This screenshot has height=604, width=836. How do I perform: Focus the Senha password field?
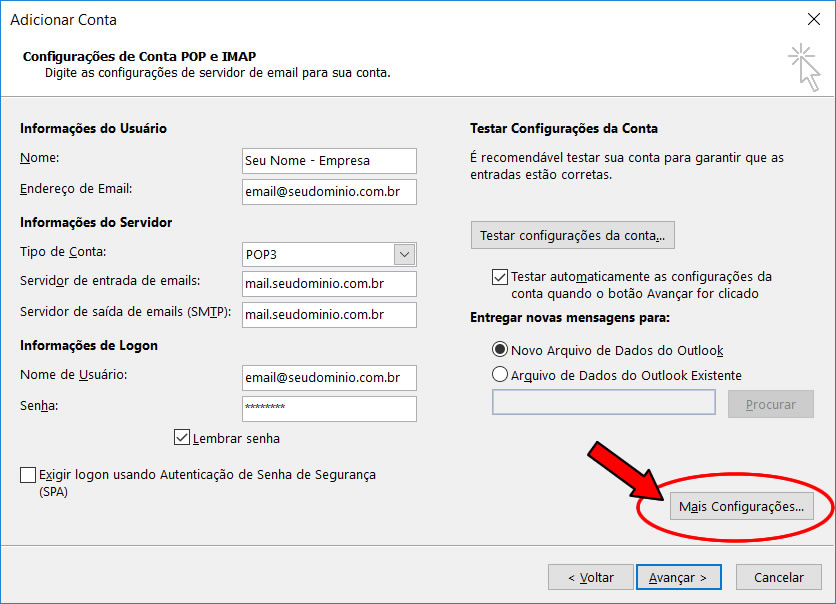[329, 408]
